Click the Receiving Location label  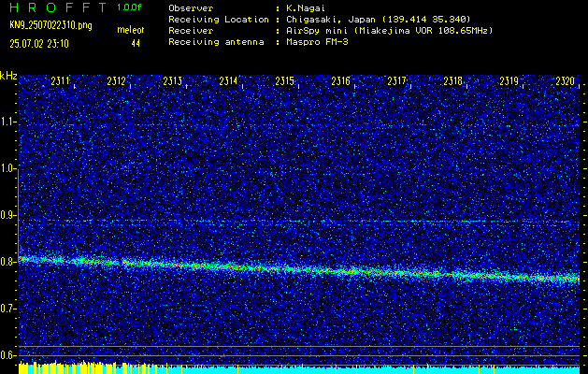pos(219,20)
